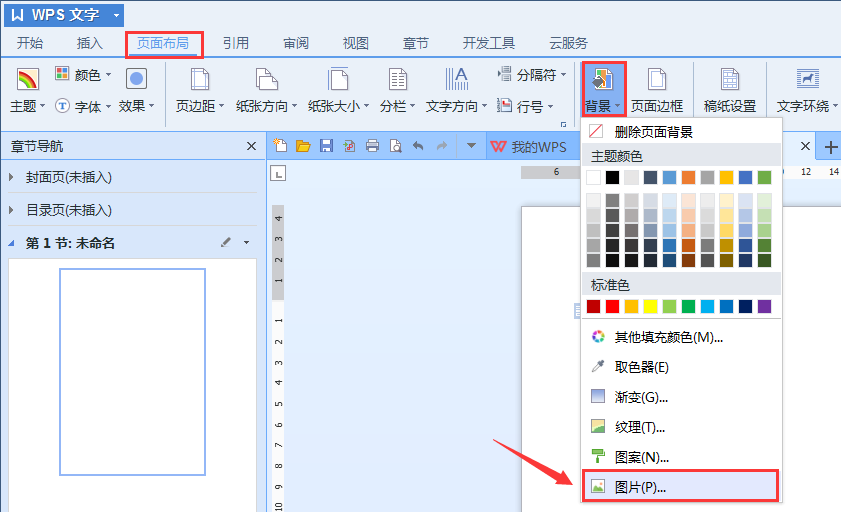Image resolution: width=841 pixels, height=512 pixels.
Task: Choose 图片(P)... picture background item
Action: [681, 486]
